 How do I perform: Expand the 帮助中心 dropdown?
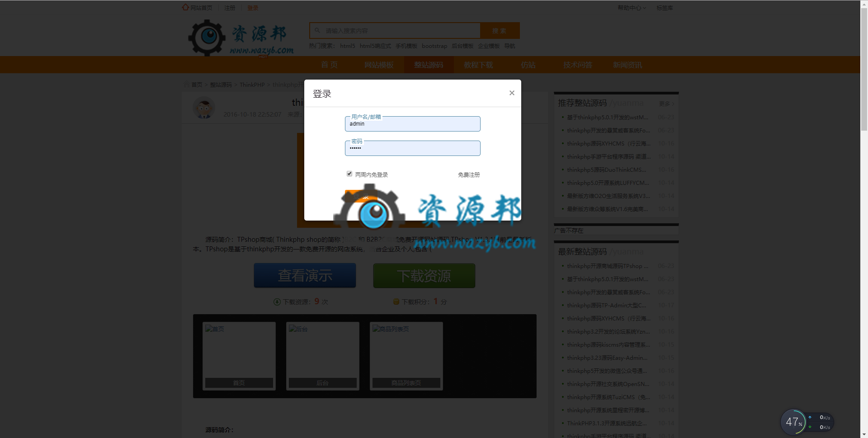632,8
